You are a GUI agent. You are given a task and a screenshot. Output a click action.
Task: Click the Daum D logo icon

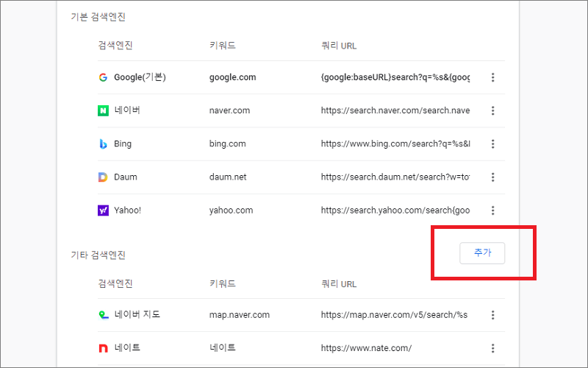(x=103, y=177)
